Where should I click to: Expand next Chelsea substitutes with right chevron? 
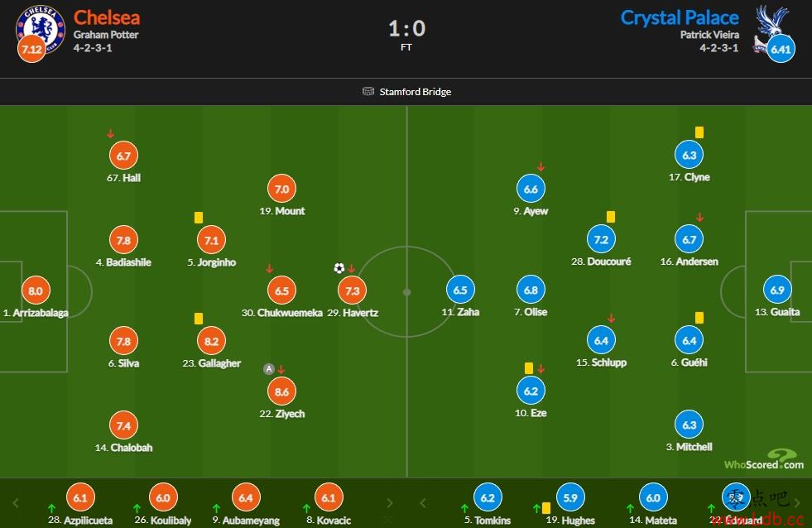[389, 503]
